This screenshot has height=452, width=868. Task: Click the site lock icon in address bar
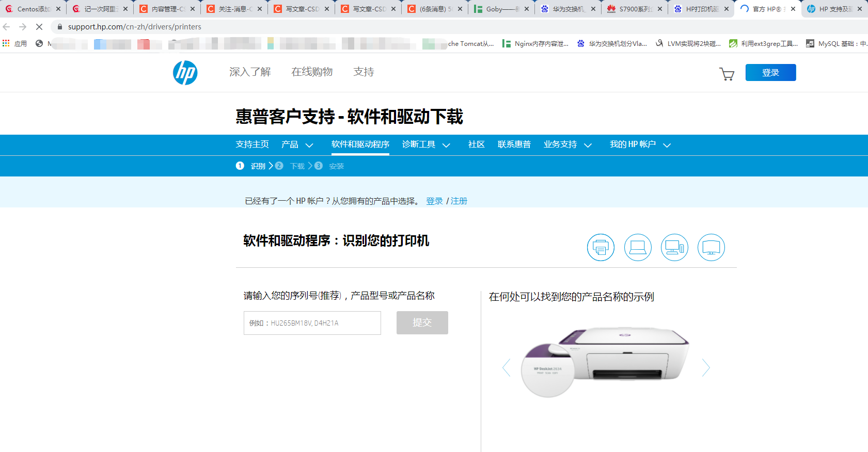click(60, 27)
